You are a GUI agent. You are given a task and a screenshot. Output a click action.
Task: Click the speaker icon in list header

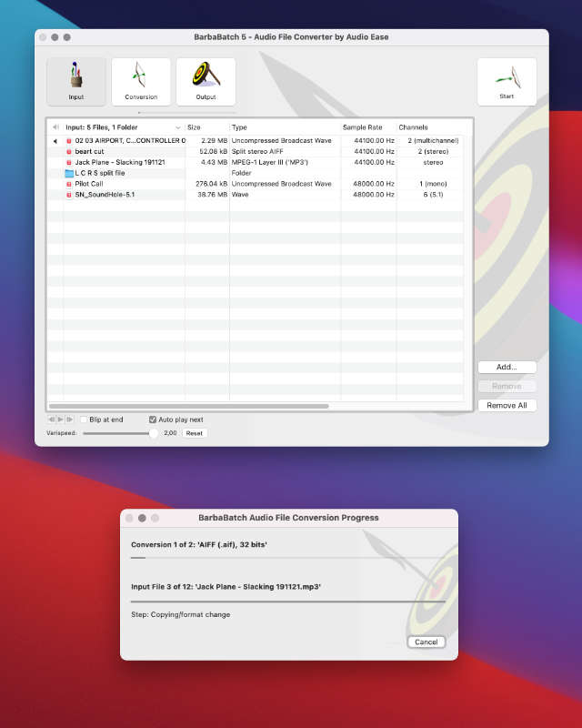point(55,127)
